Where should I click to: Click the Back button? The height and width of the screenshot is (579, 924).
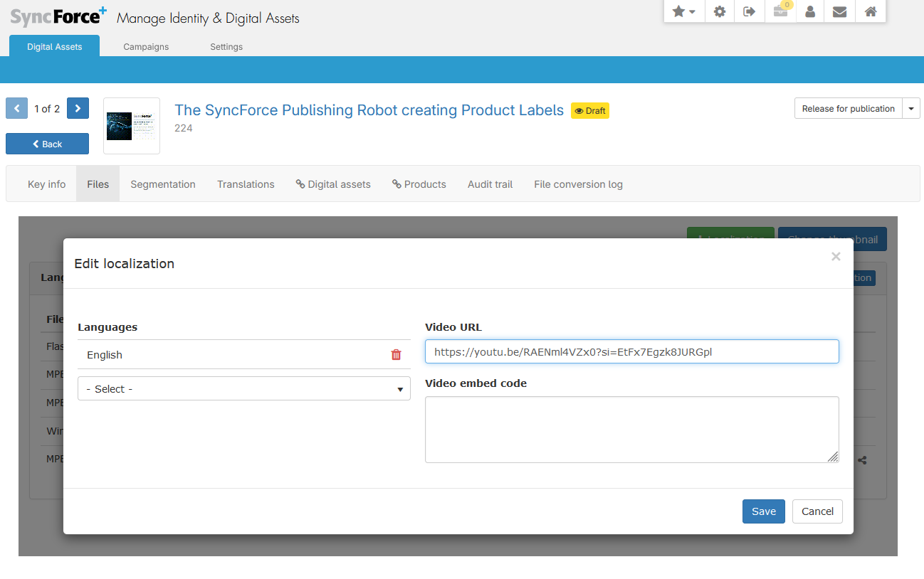47,144
